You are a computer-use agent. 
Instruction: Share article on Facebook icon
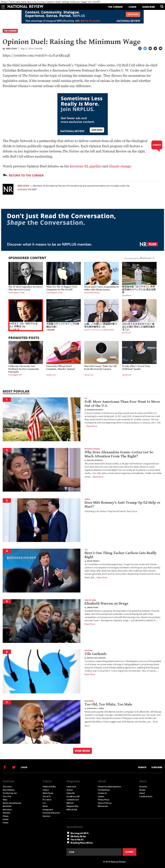(140, 49)
